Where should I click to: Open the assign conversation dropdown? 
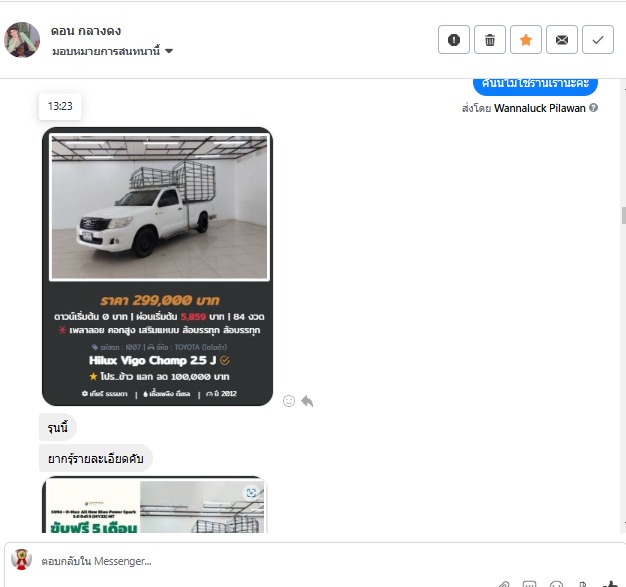click(x=112, y=51)
